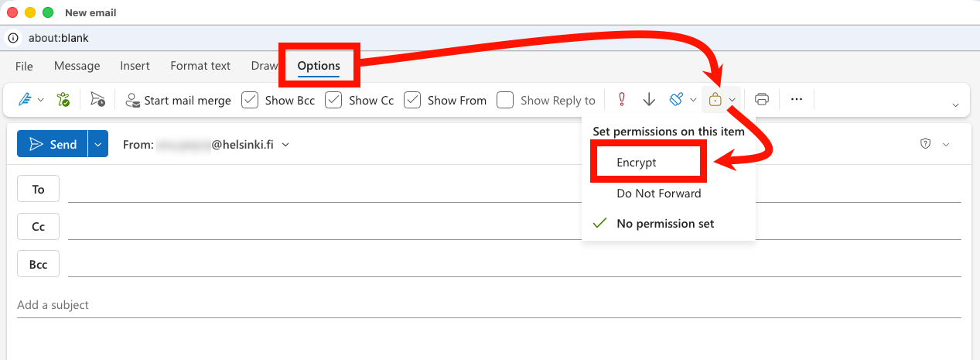Click the sensitivity label icon

(676, 100)
